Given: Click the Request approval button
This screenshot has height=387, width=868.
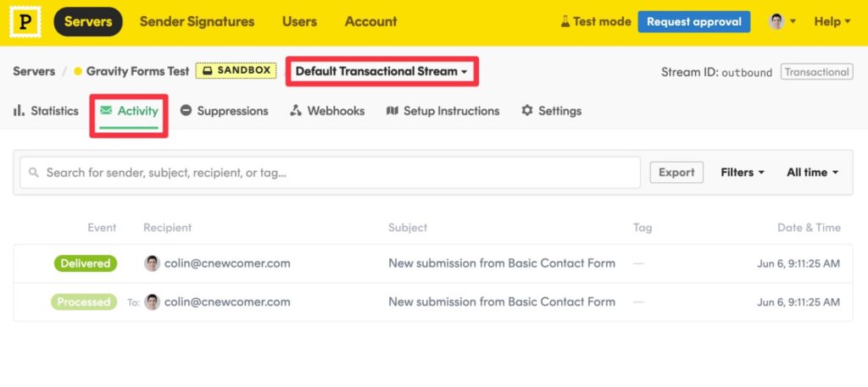Looking at the screenshot, I should coord(694,21).
